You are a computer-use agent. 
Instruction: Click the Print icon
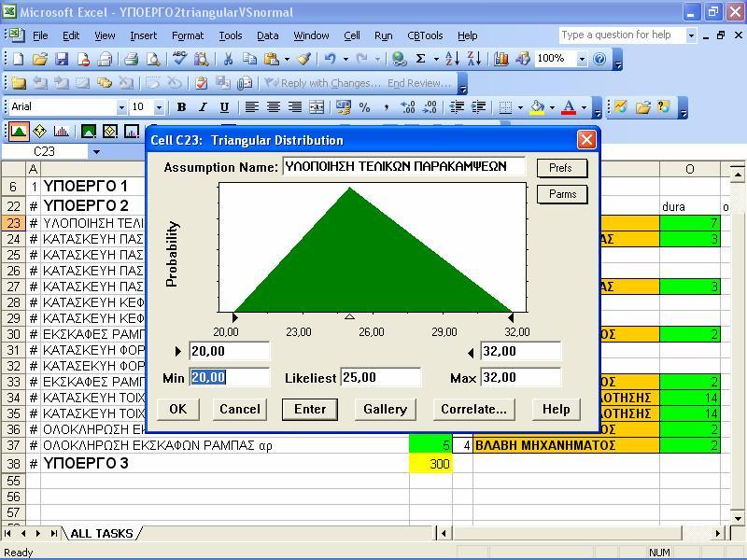click(131, 59)
